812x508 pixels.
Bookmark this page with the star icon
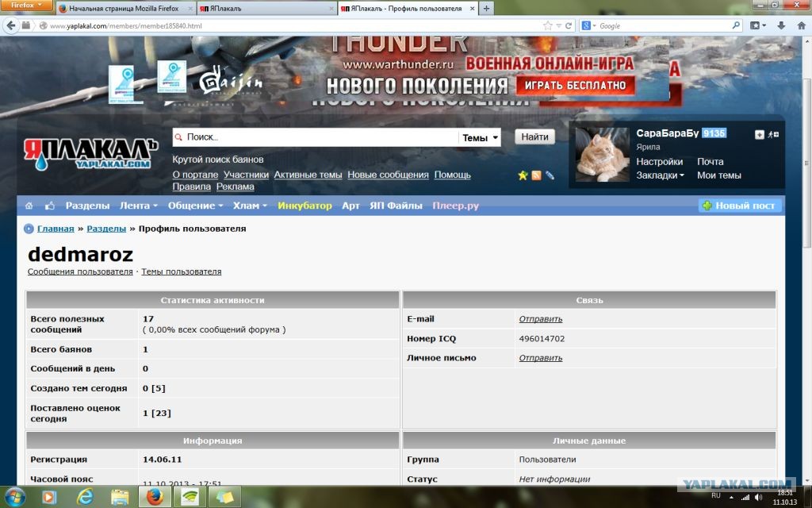tap(547, 25)
